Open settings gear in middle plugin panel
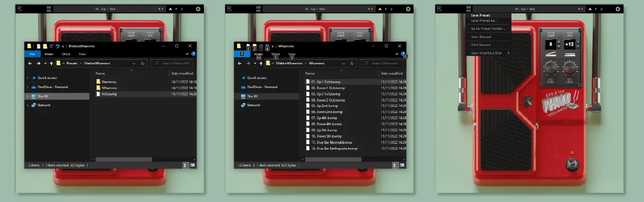This screenshot has width=644, height=202. [408, 9]
